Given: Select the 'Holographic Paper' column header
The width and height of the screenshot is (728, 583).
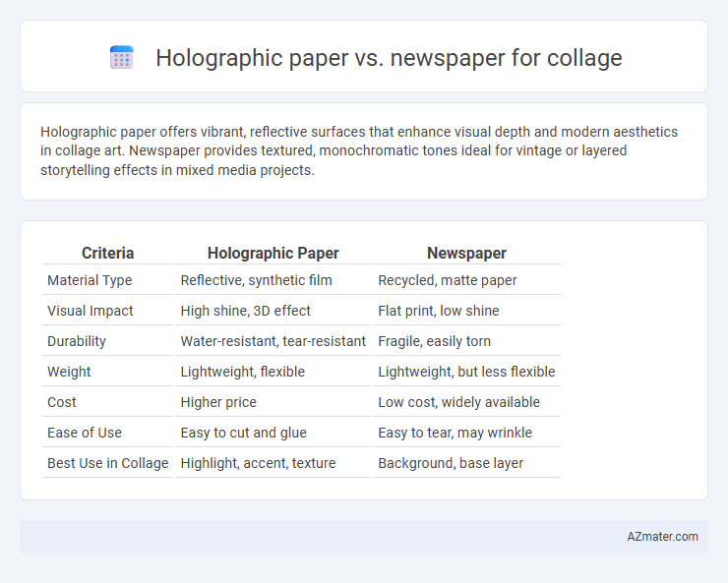Looking at the screenshot, I should coord(273,253).
